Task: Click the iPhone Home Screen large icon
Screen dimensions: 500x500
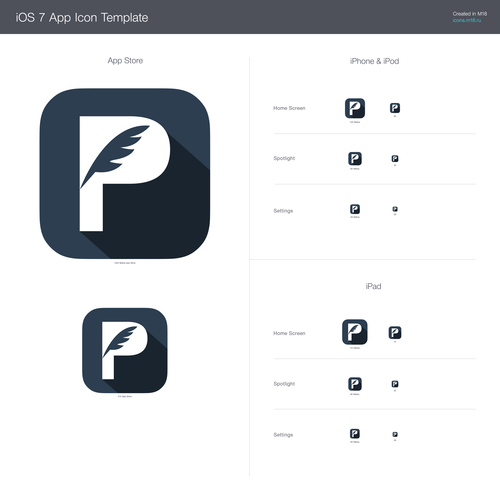Action: pyautogui.click(x=355, y=108)
